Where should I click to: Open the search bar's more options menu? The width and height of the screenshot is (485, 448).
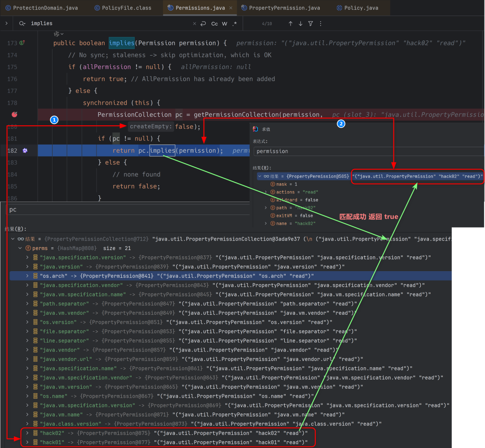(x=321, y=23)
